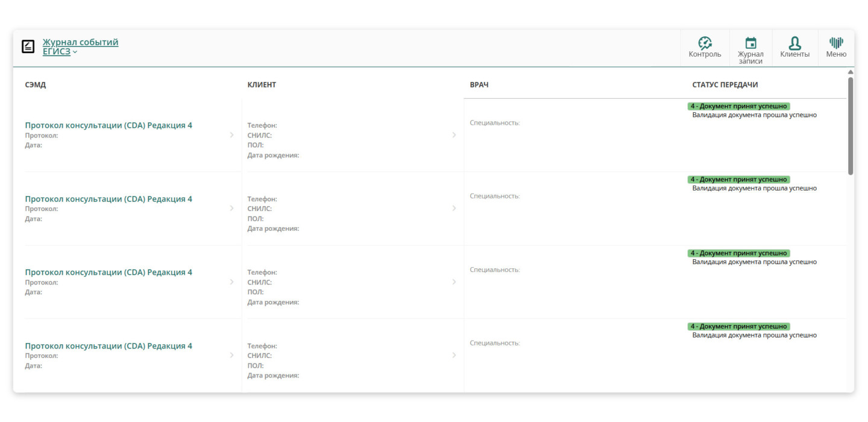The height and width of the screenshot is (422, 868).
Task: Expand fourth row client chevron arrow
Action: tap(454, 356)
